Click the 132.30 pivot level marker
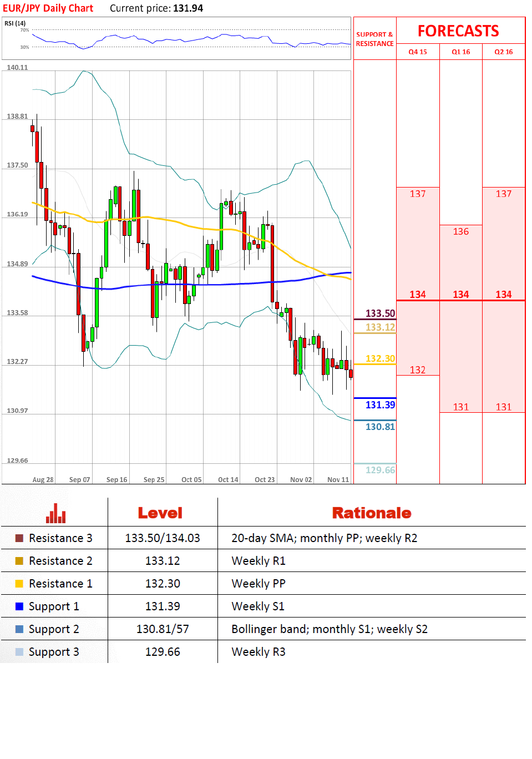 pyautogui.click(x=381, y=358)
